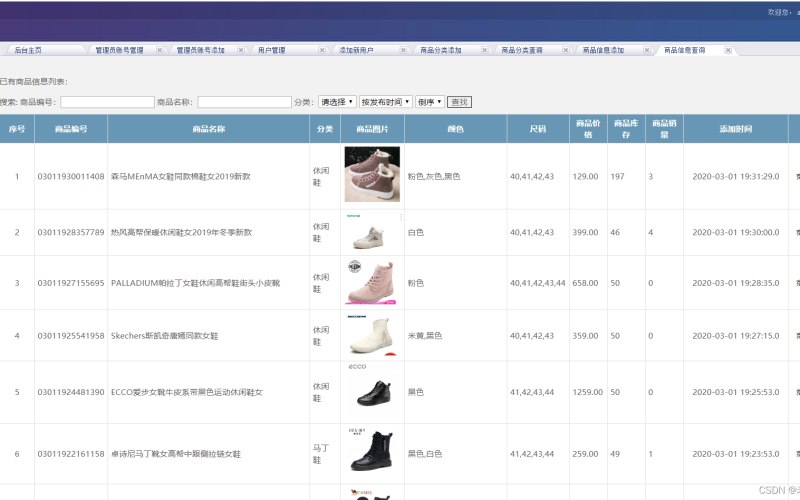Viewport: 800px width, 500px height.
Task: Click the 商品价格 column header
Action: point(588,129)
